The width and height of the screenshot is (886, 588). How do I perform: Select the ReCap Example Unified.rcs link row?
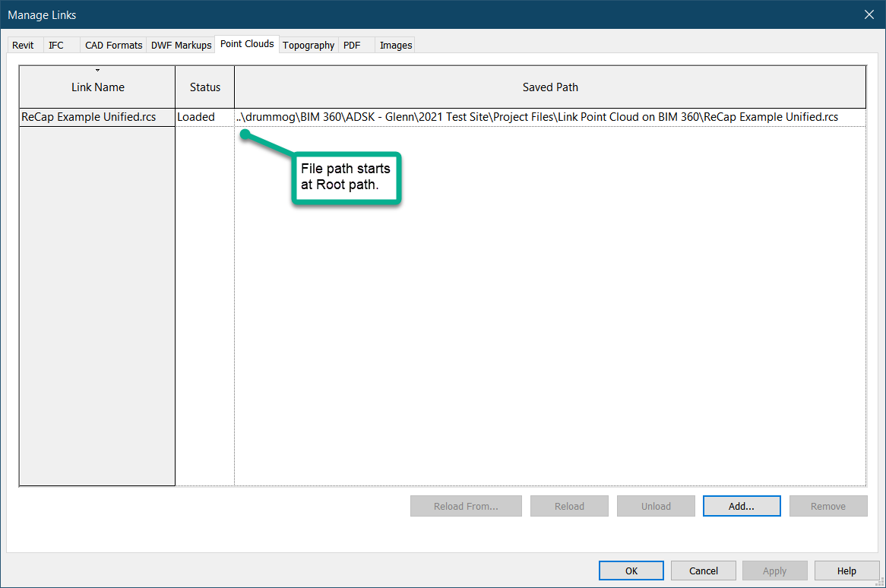[89, 117]
